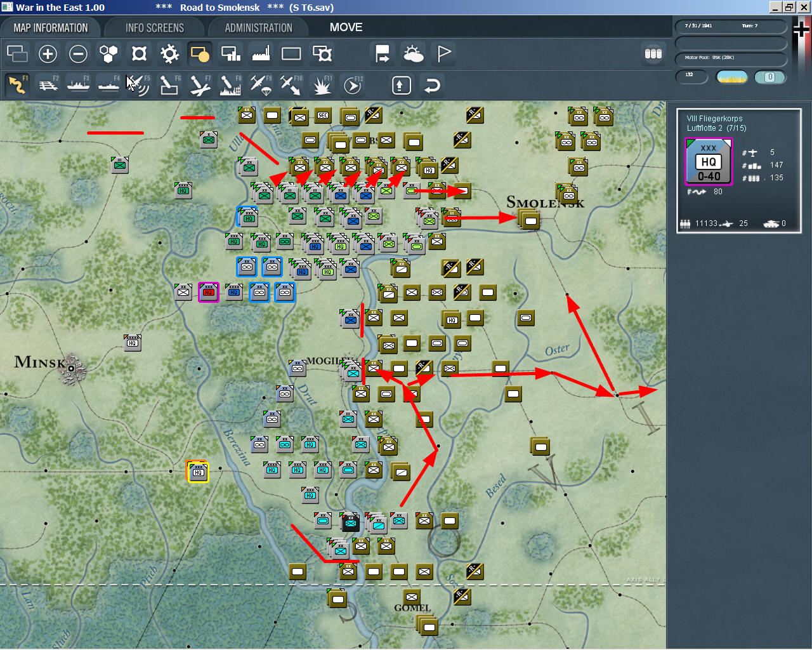Click the movement points value 80
The height and width of the screenshot is (650, 812).
pyautogui.click(x=718, y=192)
